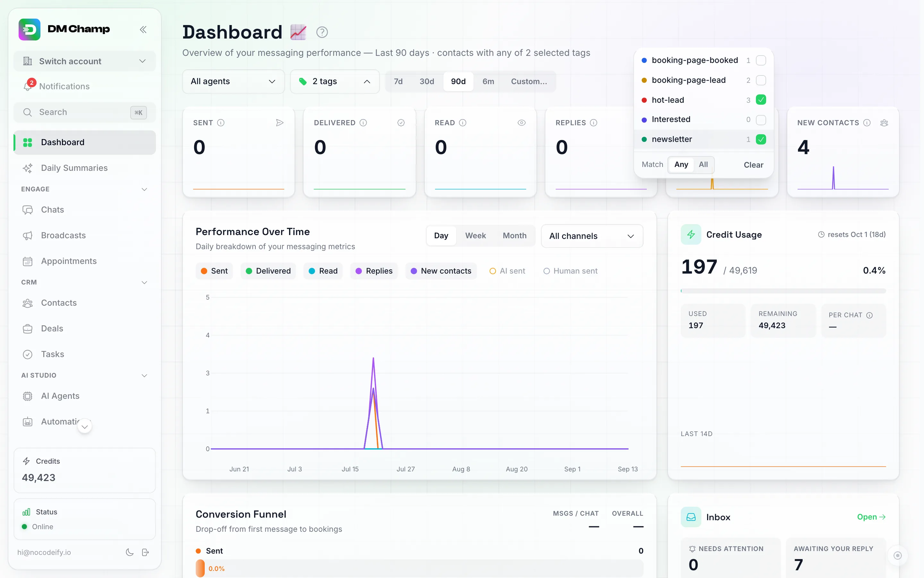Viewport: 924px width, 578px height.
Task: Check the Interested tag checkbox
Action: pos(761,120)
